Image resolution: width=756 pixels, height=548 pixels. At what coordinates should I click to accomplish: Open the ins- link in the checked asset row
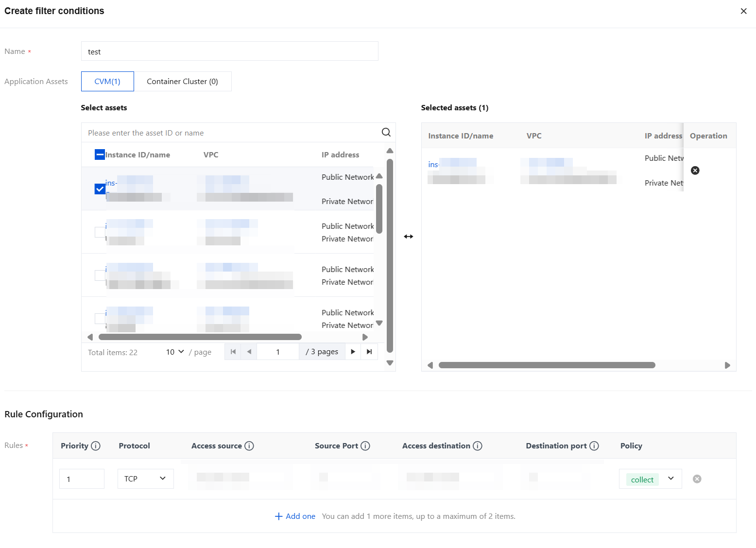[111, 183]
